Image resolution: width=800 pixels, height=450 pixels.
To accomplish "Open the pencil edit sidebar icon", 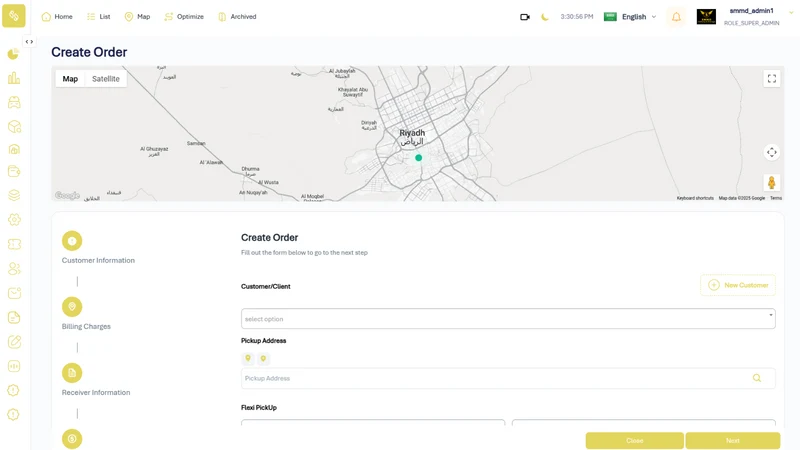I will 14,342.
